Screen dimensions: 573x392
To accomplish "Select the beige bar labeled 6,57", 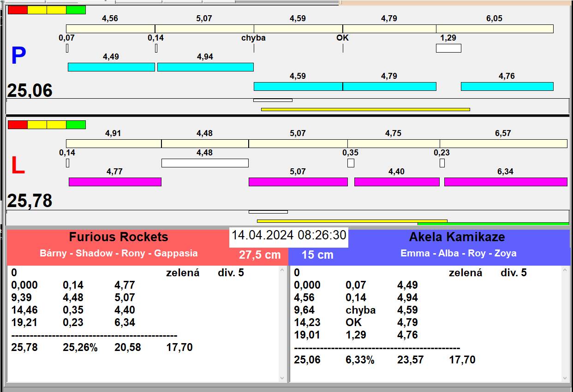I will pos(503,143).
